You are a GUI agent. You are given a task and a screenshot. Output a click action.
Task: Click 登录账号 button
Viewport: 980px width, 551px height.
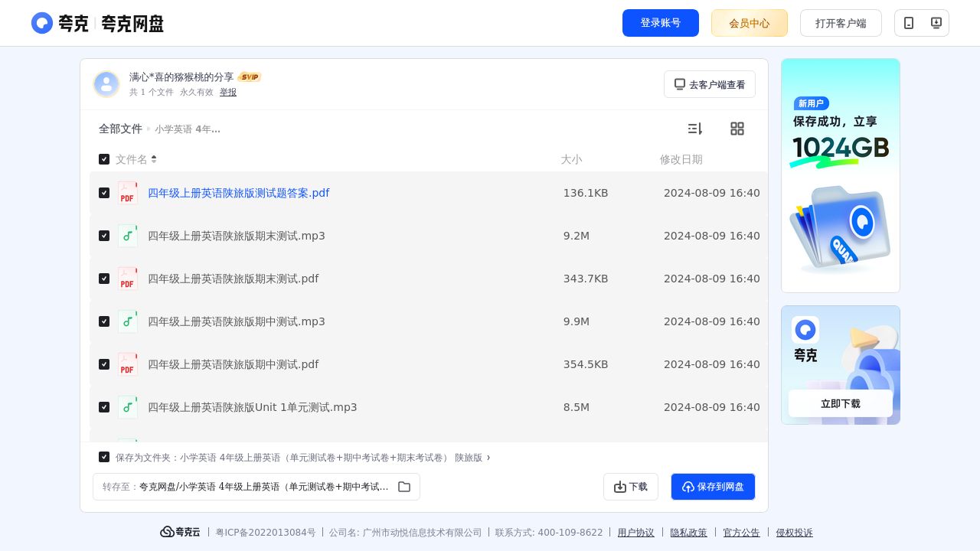pyautogui.click(x=661, y=23)
